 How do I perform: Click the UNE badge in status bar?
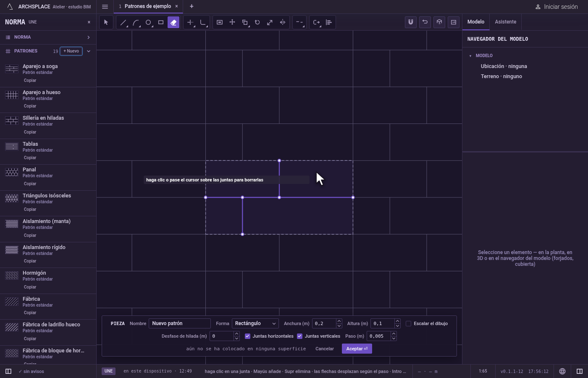108,371
